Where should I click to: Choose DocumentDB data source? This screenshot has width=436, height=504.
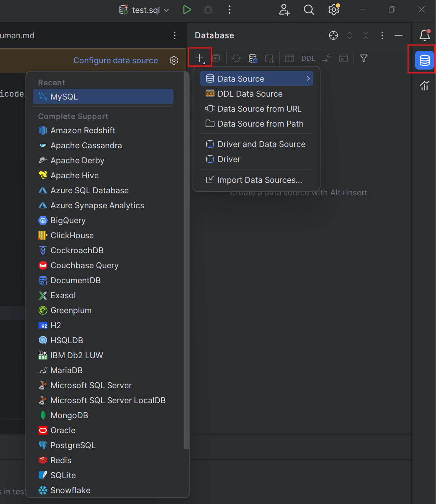(x=103, y=280)
